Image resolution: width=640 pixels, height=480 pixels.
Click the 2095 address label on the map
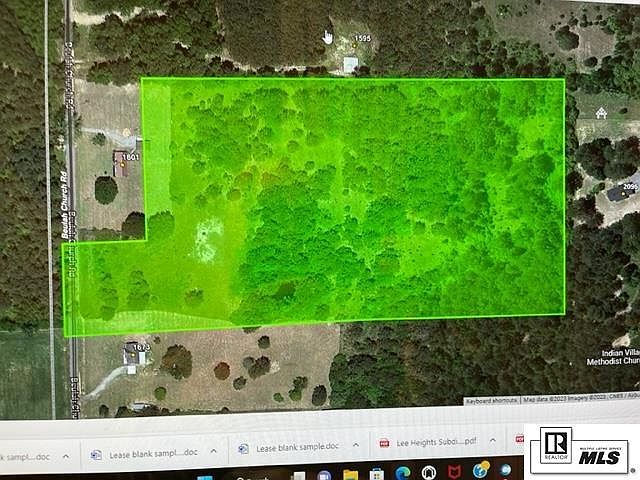tap(631, 187)
